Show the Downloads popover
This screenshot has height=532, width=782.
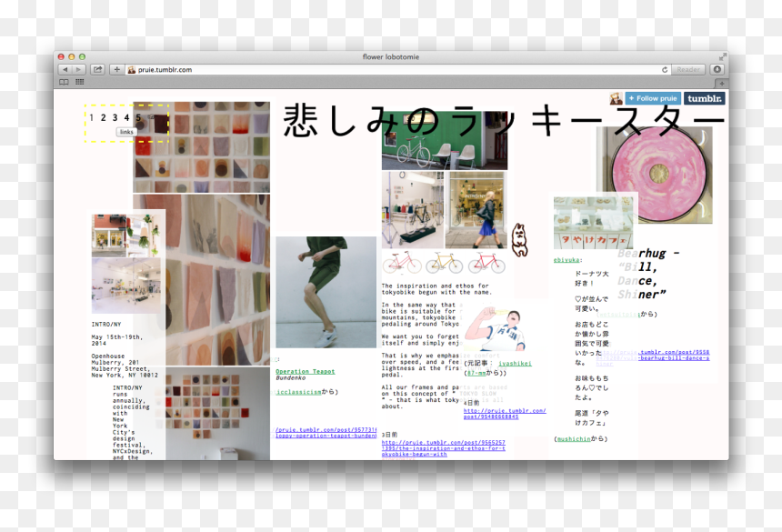coord(717,70)
